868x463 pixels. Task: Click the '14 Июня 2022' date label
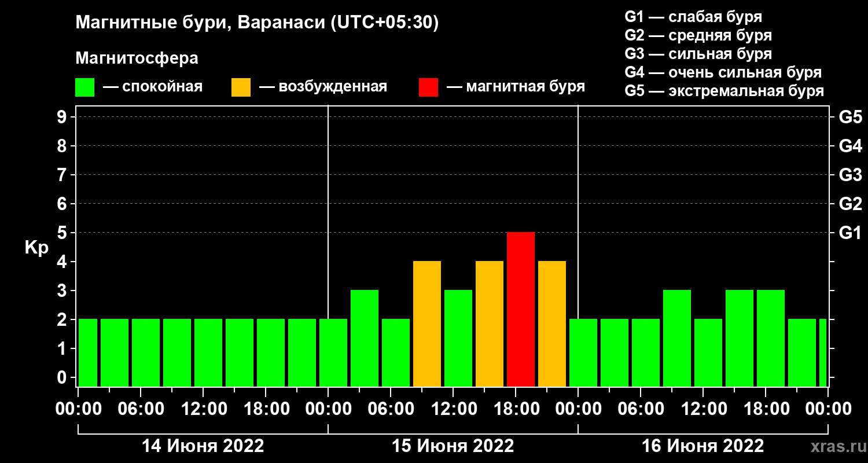click(x=203, y=446)
